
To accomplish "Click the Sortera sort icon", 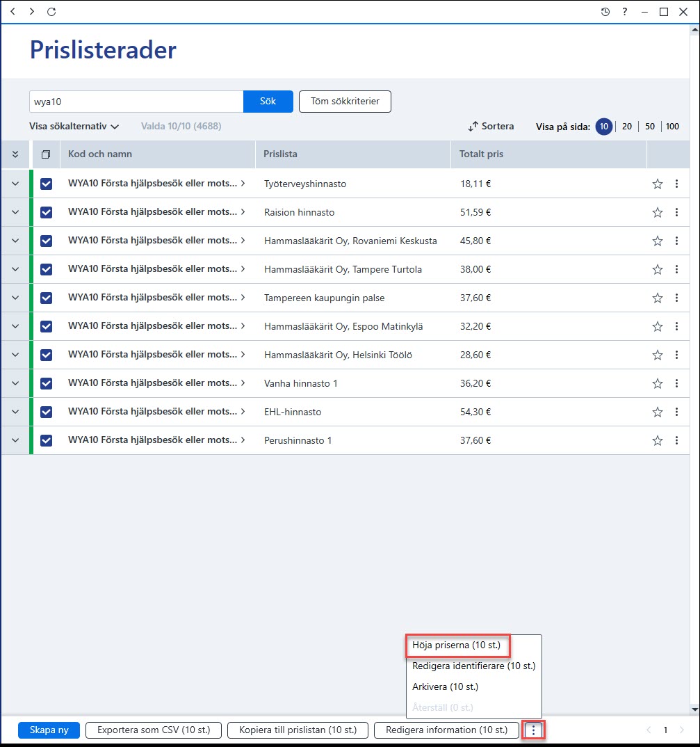I will (473, 127).
